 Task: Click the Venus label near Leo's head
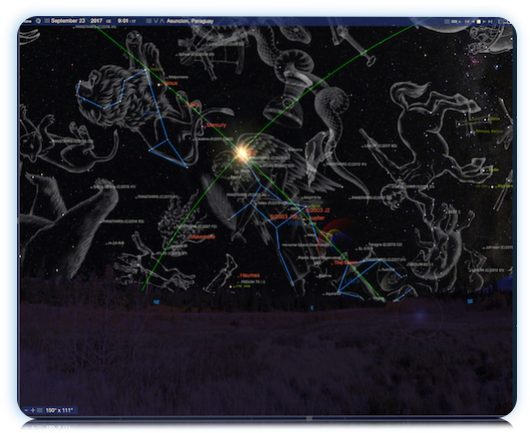[x=171, y=83]
